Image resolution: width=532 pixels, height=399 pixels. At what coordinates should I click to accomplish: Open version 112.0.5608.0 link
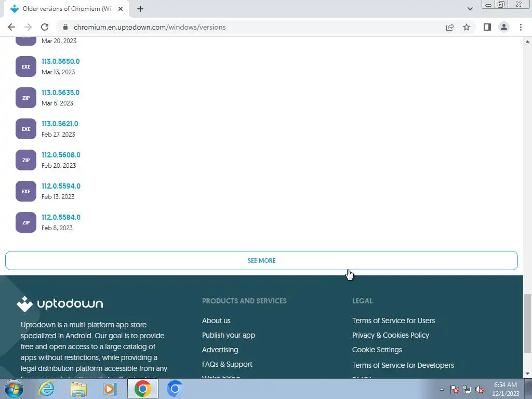61,155
